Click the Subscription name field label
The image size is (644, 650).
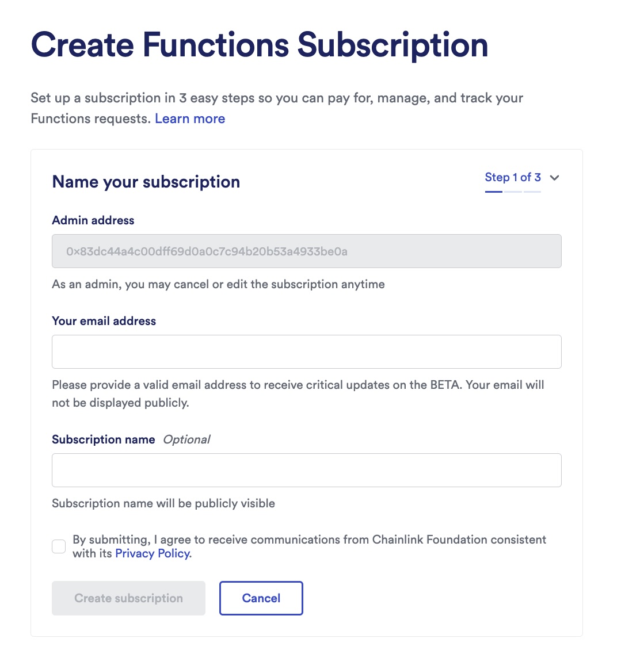coord(103,439)
